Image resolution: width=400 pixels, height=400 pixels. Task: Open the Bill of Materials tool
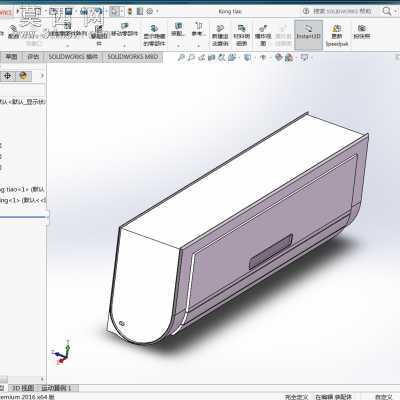pyautogui.click(x=241, y=35)
